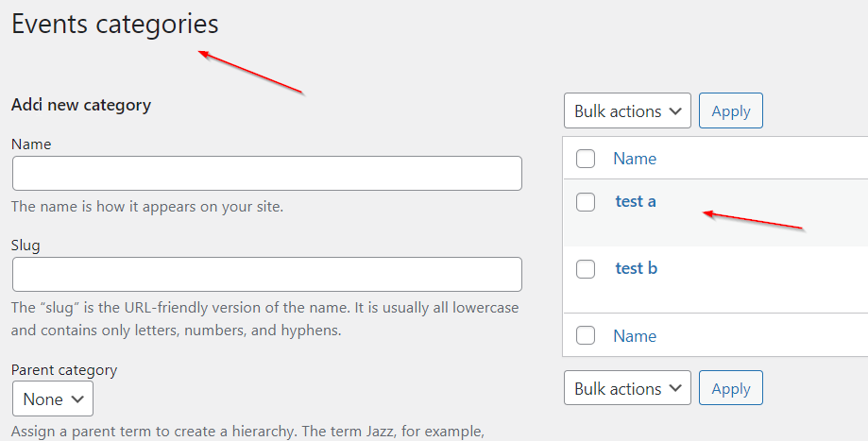Click the Name column header in table footer

(x=635, y=336)
